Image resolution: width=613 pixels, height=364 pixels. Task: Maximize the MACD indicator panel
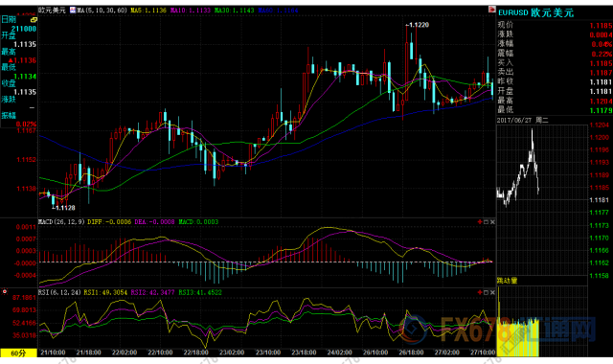tap(486, 221)
